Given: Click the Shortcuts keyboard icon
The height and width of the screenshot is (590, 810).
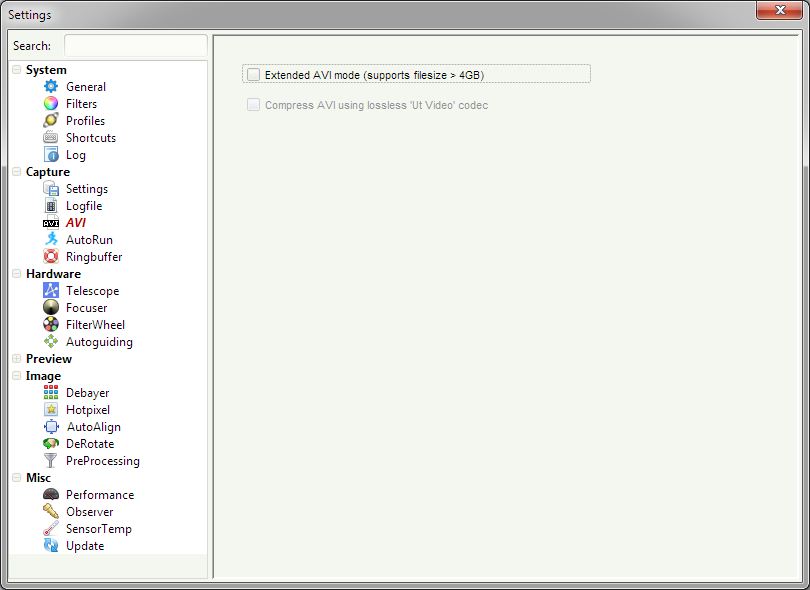Looking at the screenshot, I should coord(51,137).
